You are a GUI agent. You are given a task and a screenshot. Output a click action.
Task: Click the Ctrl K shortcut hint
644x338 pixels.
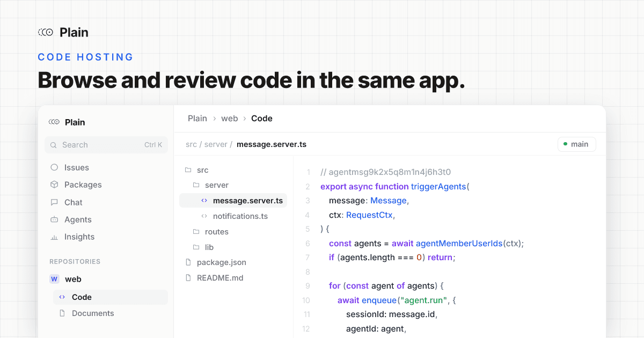click(x=153, y=145)
